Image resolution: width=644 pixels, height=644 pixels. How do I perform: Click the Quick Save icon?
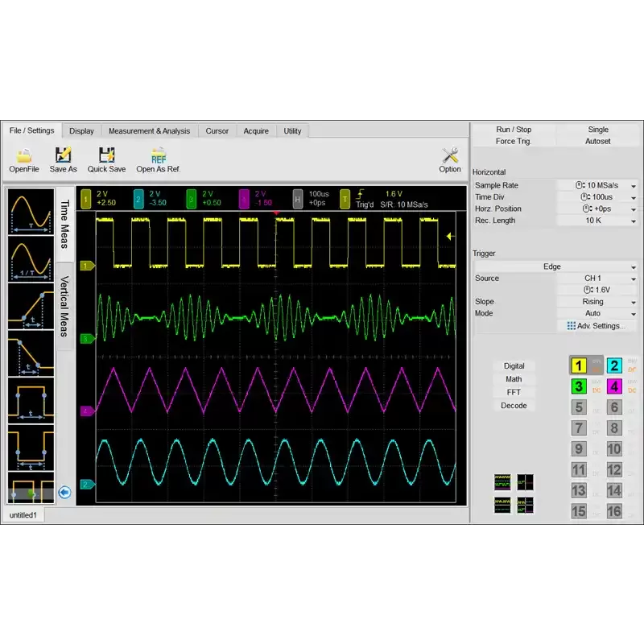(x=106, y=155)
